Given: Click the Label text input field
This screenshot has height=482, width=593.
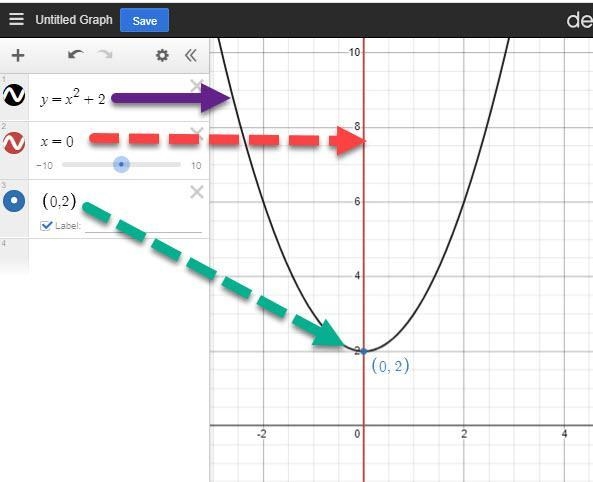Looking at the screenshot, I should coord(143,226).
